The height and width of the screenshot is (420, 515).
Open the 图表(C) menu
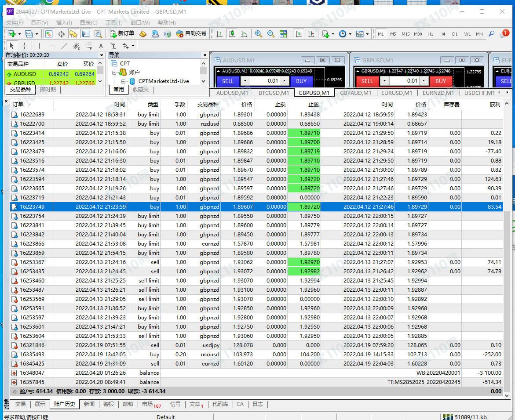pyautogui.click(x=88, y=23)
